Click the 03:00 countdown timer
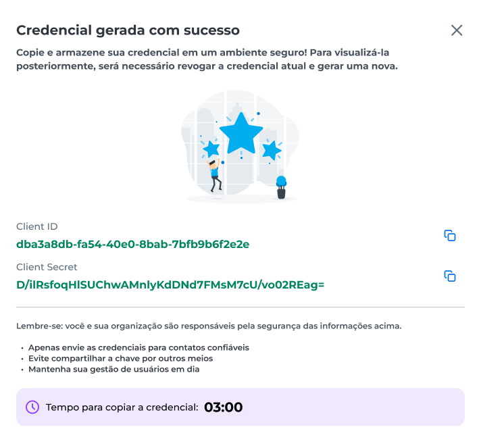This screenshot has width=481, height=448. pyautogui.click(x=224, y=407)
